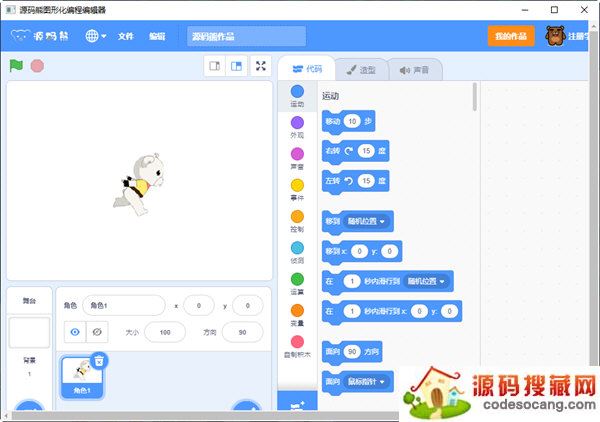The width and height of the screenshot is (600, 422).
Task: Click the 15 value in 右转 block
Action: point(366,151)
